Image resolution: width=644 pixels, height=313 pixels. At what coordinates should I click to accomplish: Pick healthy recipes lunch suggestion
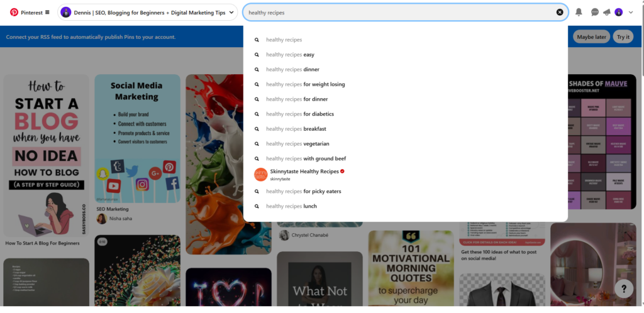click(x=406, y=206)
